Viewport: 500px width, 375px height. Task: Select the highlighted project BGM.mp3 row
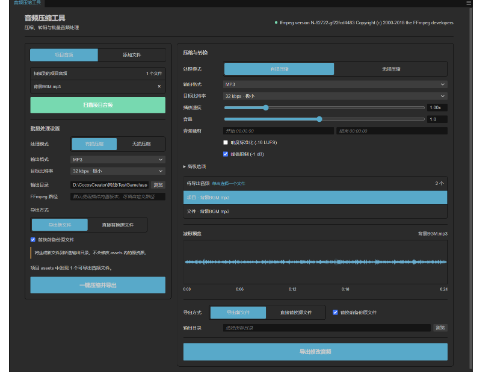315,197
